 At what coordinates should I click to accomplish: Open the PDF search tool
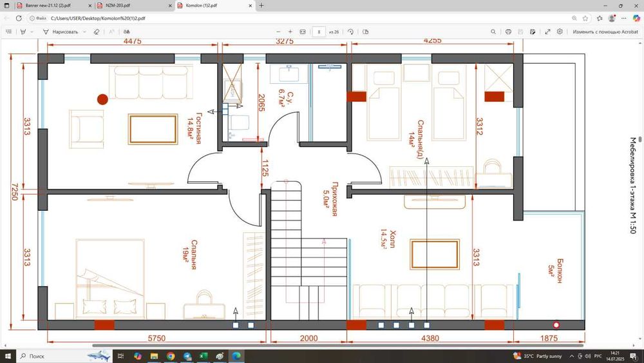[493, 31]
